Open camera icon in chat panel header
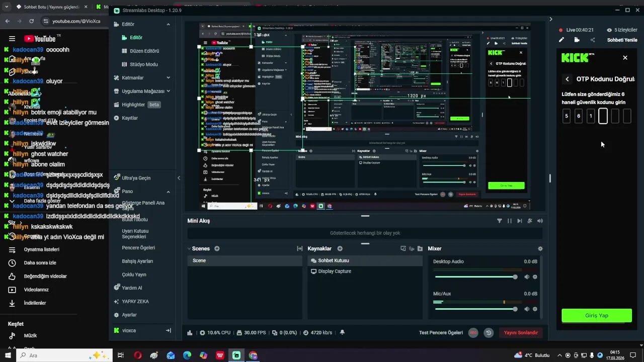 [x=577, y=40]
